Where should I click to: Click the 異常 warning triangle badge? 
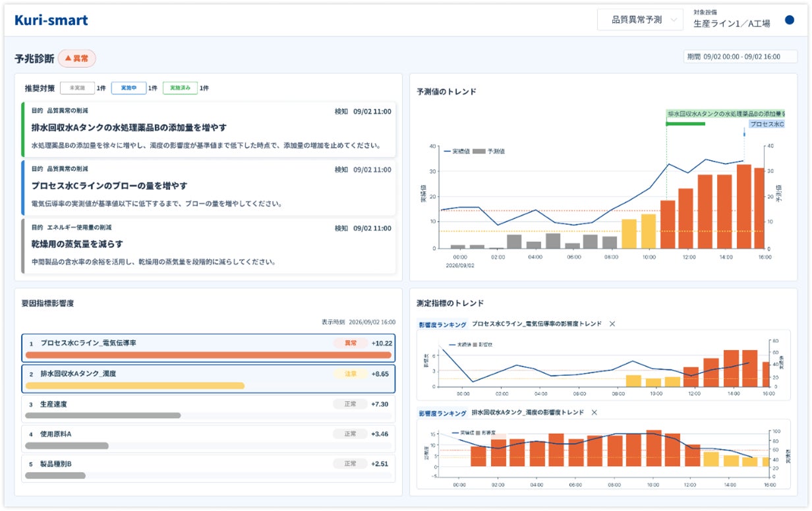(77, 59)
